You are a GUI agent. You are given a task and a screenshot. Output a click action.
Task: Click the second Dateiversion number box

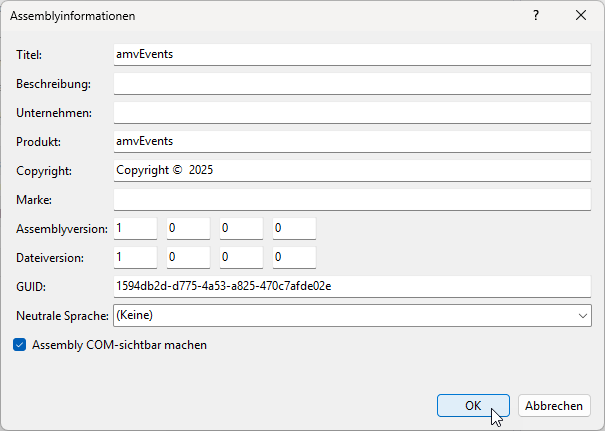pos(188,257)
